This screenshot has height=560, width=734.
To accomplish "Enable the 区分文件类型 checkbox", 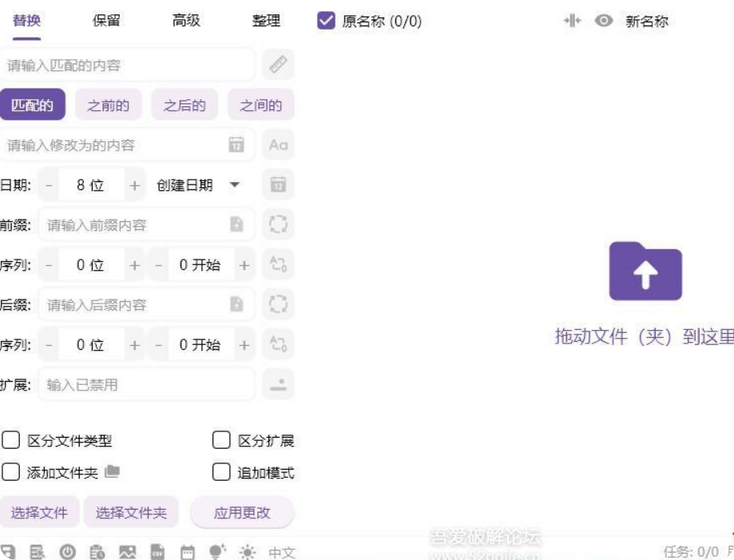I will pos(11,440).
